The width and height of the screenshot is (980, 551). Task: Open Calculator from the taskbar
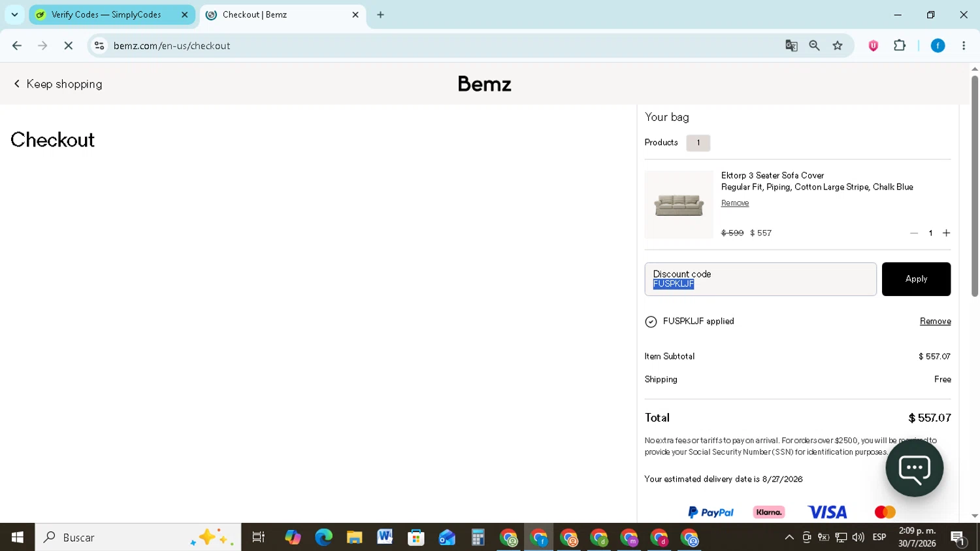click(478, 537)
